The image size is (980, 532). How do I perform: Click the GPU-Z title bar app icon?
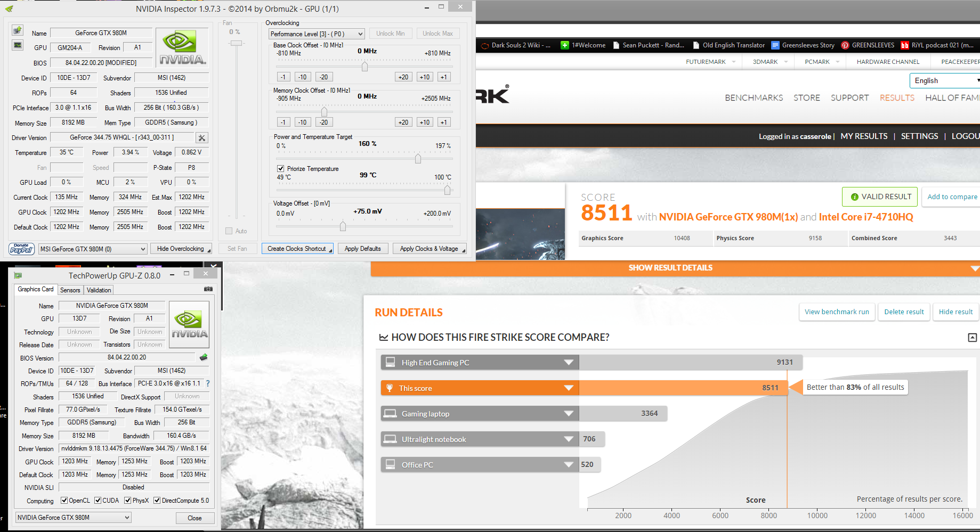click(18, 275)
